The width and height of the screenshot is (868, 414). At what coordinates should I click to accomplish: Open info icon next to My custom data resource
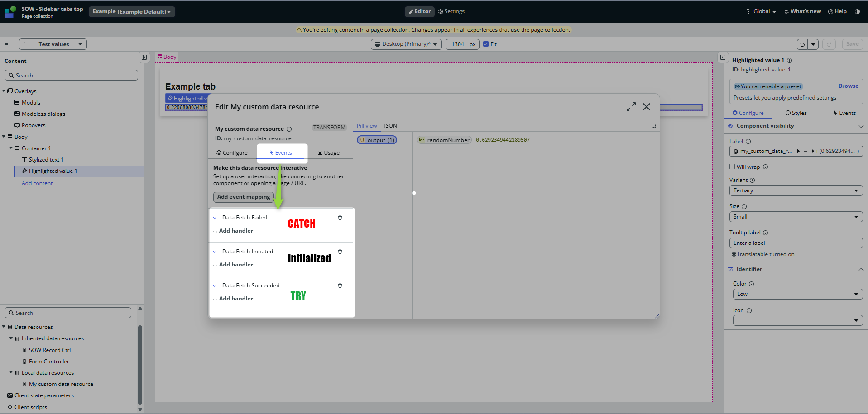pos(289,129)
